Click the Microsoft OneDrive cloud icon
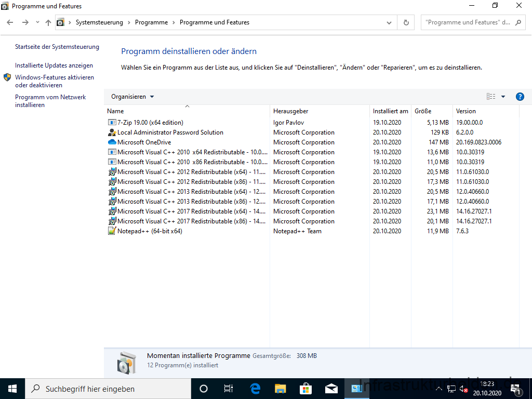Viewport: 532px width, 399px height. [x=112, y=142]
